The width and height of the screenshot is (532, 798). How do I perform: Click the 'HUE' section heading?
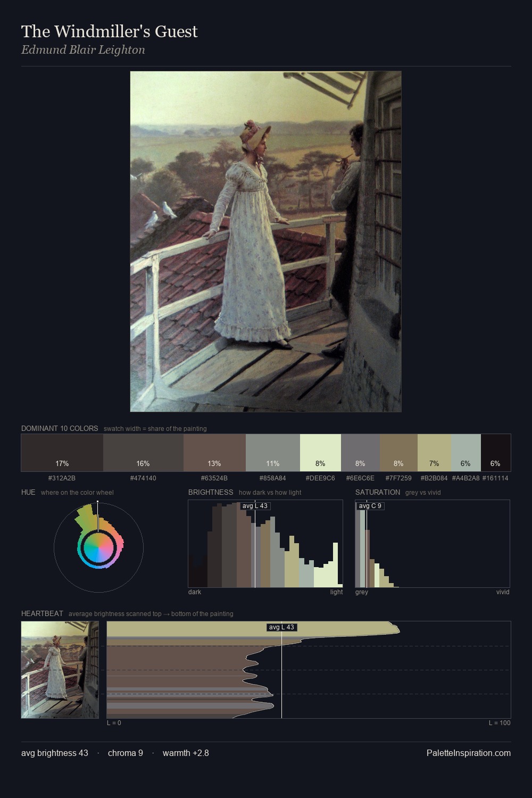click(28, 492)
